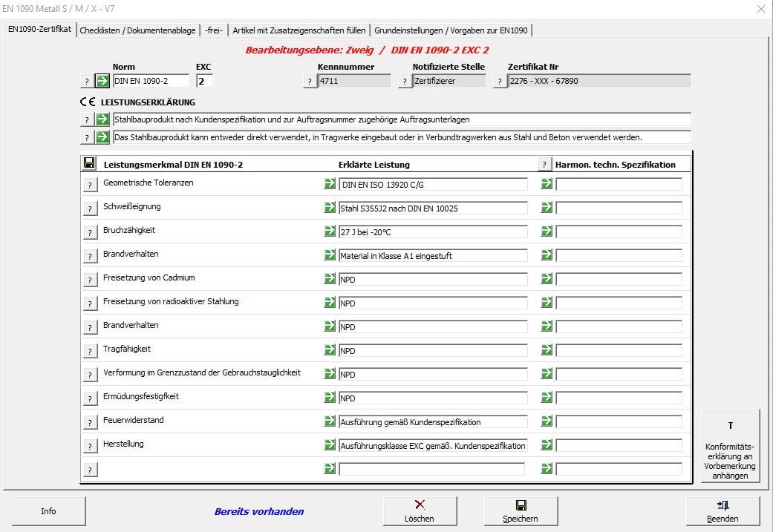
Task: Click empty Harmon. Spezifikation field for Feuerwiderstand
Action: (619, 422)
